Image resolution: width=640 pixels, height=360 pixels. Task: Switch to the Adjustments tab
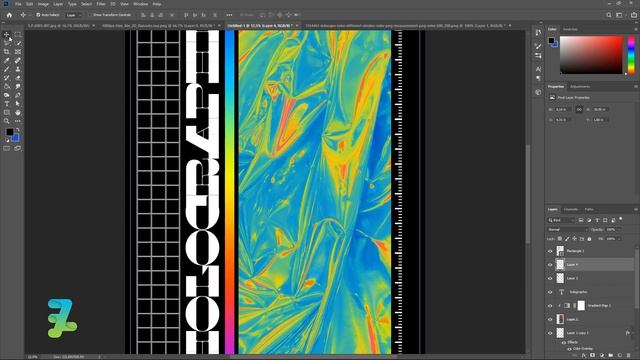click(x=580, y=87)
